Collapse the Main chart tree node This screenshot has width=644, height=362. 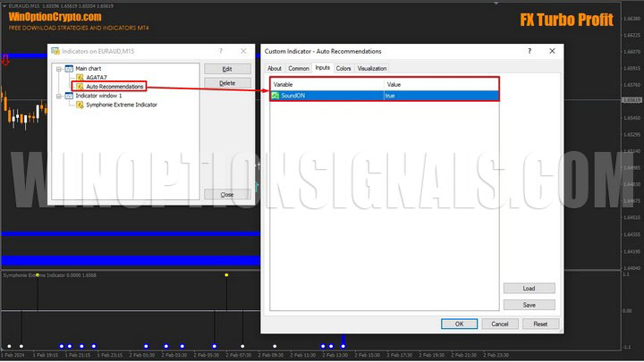(x=58, y=68)
